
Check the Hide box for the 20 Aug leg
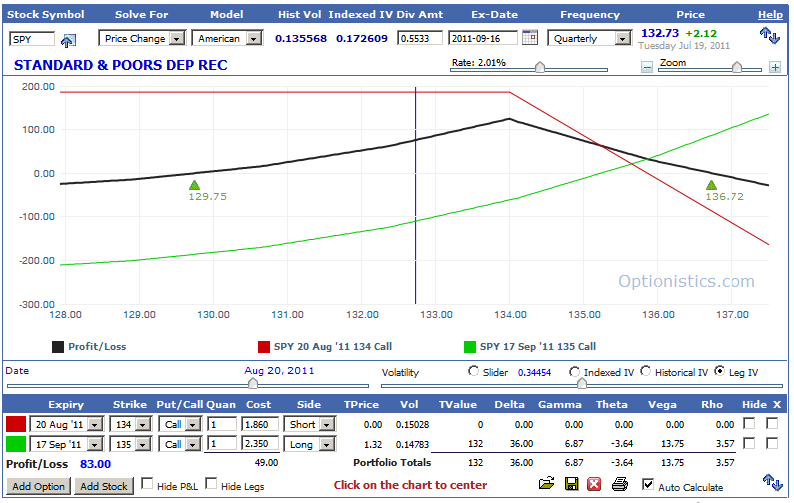749,423
